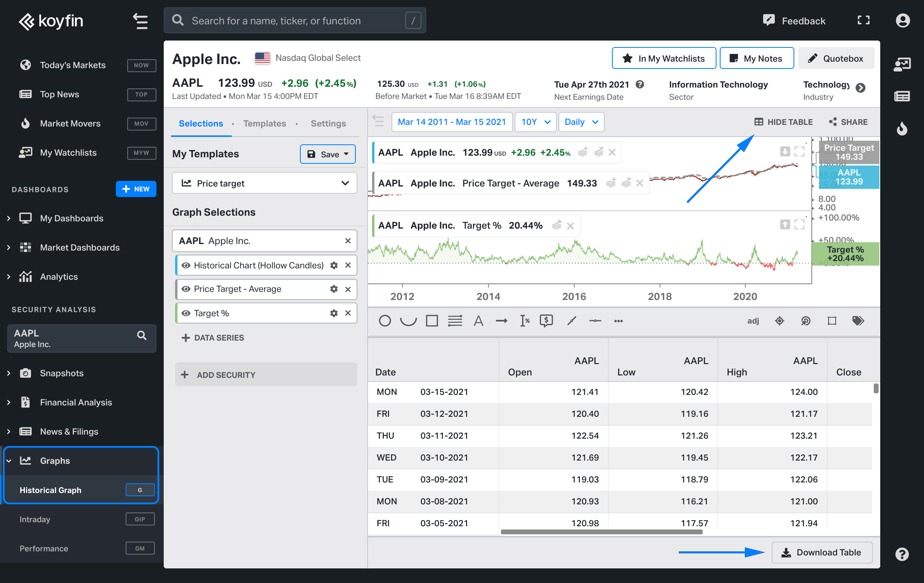This screenshot has height=583, width=924.
Task: Open the 10Y range dropdown
Action: pos(535,122)
